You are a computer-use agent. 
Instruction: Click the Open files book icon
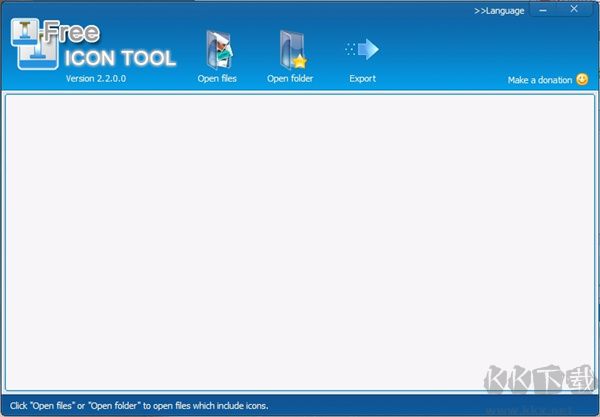[219, 50]
